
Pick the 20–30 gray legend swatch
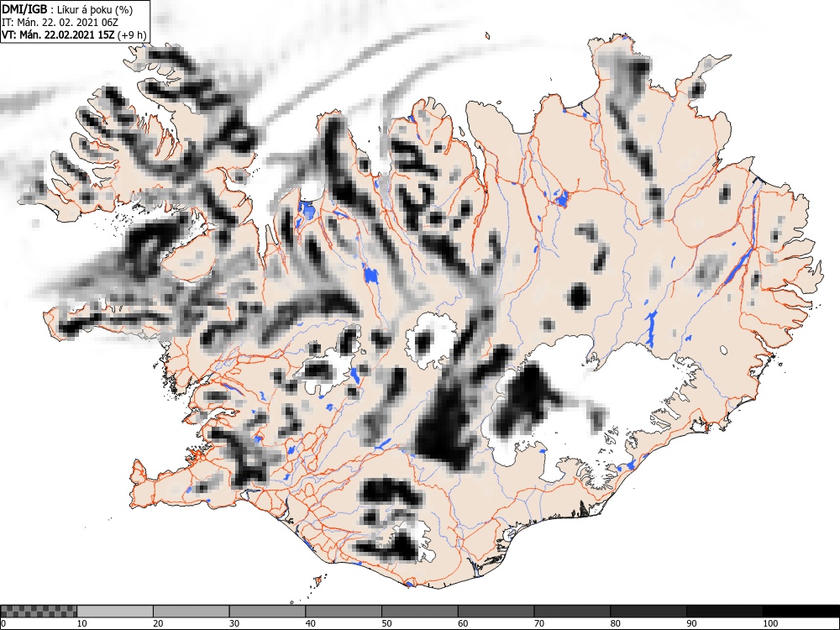click(192, 612)
